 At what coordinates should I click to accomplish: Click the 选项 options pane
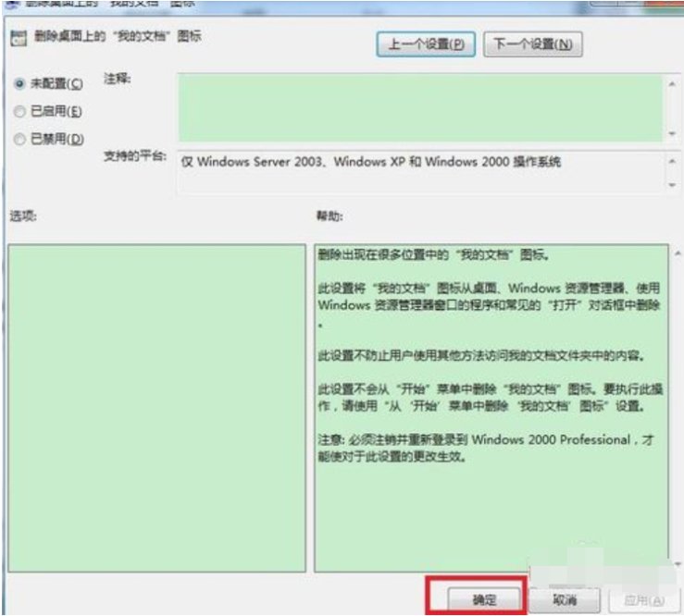[157, 408]
